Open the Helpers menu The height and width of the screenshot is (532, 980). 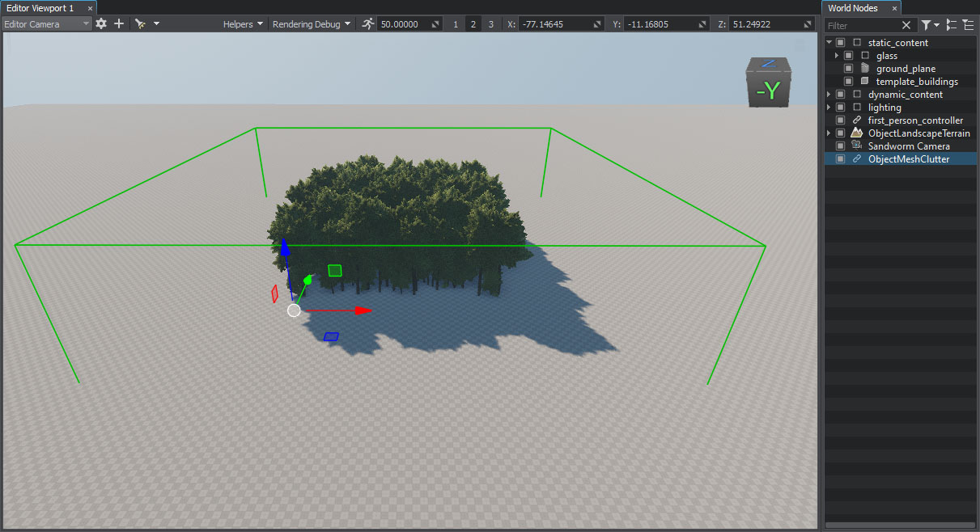(243, 24)
